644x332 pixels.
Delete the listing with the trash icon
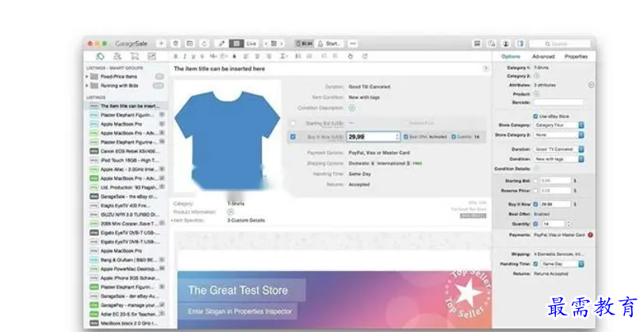(176, 44)
